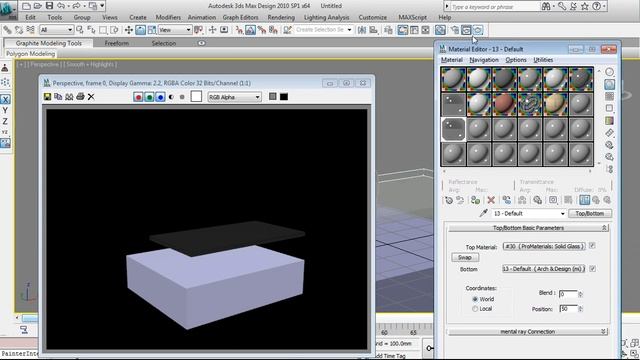This screenshot has height=360, width=640.
Task: Open RGB Alpha channel dropdown
Action: tap(234, 97)
